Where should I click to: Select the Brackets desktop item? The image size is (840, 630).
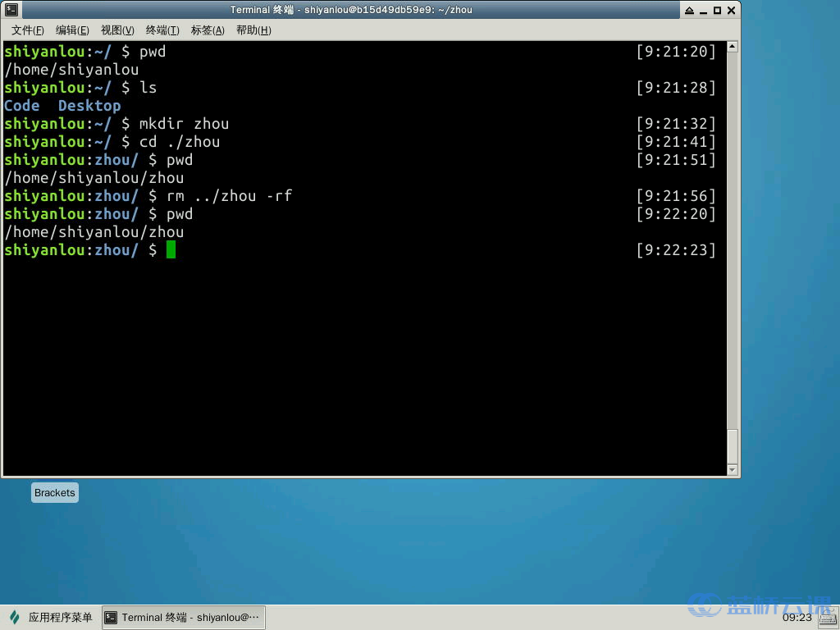[55, 493]
